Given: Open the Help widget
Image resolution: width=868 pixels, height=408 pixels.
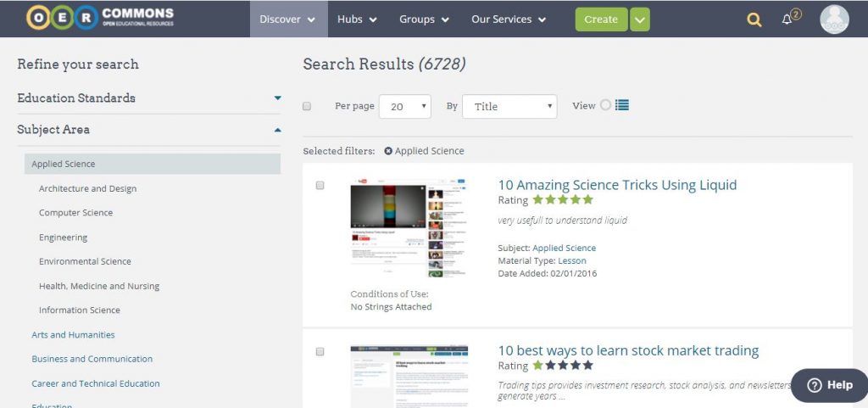Looking at the screenshot, I should click(x=829, y=385).
